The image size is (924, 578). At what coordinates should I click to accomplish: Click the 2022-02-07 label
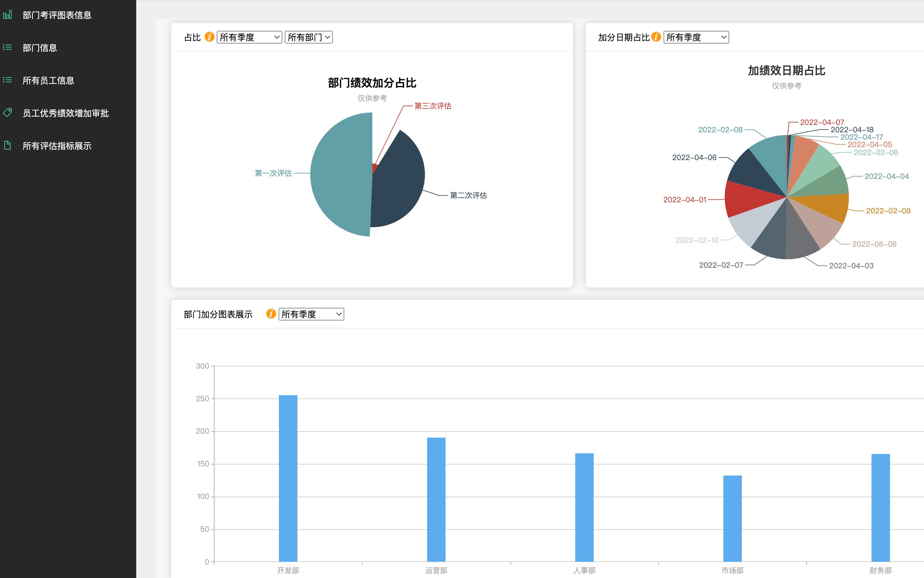point(721,265)
